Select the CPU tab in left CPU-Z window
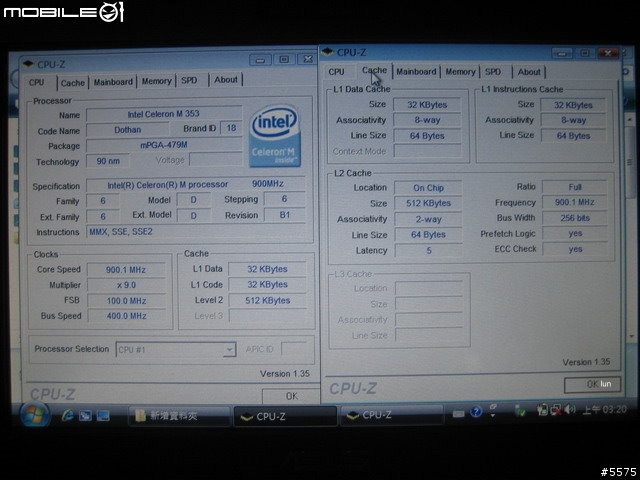 (36, 82)
